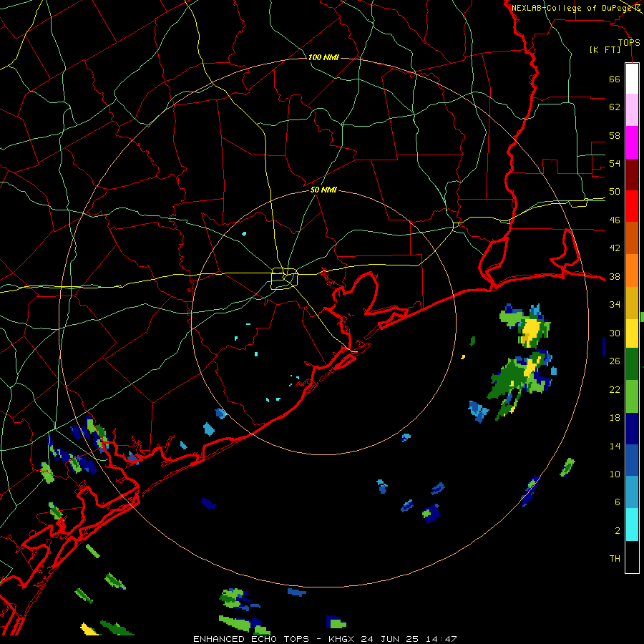This screenshot has height=644, width=644.
Task: Click the dark orange 46 kft swatch
Action: click(632, 238)
